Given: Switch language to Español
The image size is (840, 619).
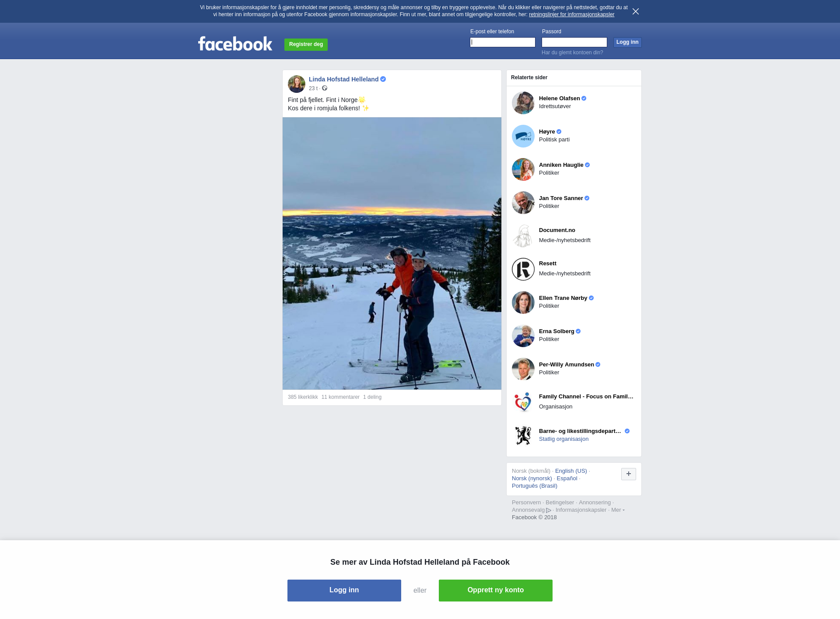Looking at the screenshot, I should (567, 478).
